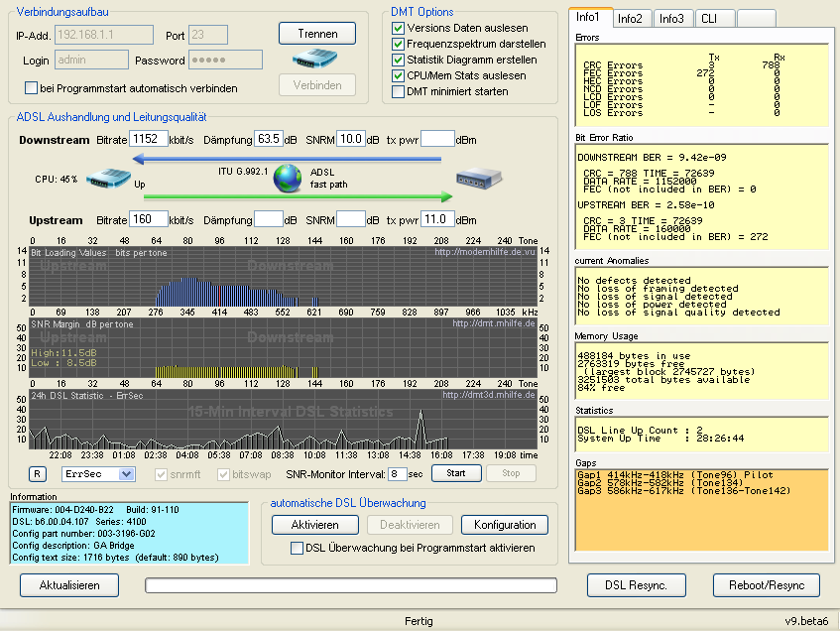840x631 pixels.
Task: Check bei Programmstart automatisch verbinden
Action: coord(30,88)
